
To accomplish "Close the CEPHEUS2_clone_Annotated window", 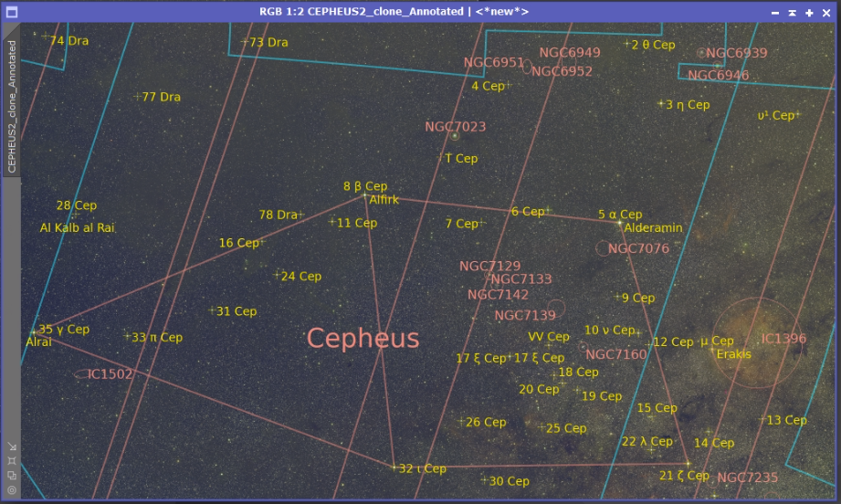I will [x=826, y=13].
